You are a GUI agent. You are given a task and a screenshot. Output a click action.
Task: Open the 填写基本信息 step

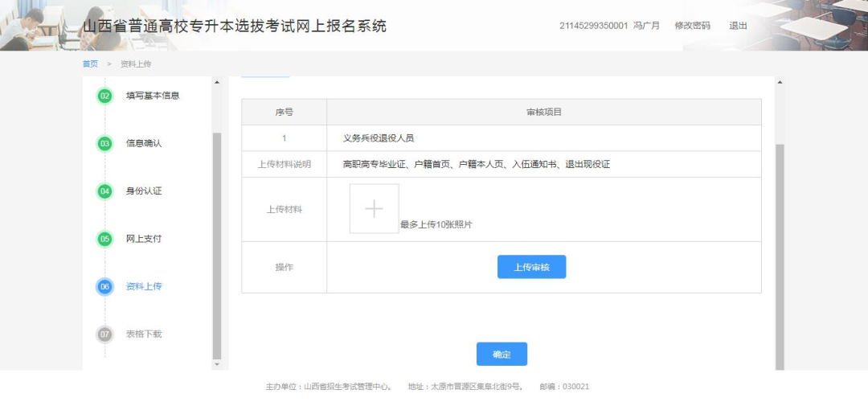tap(153, 95)
